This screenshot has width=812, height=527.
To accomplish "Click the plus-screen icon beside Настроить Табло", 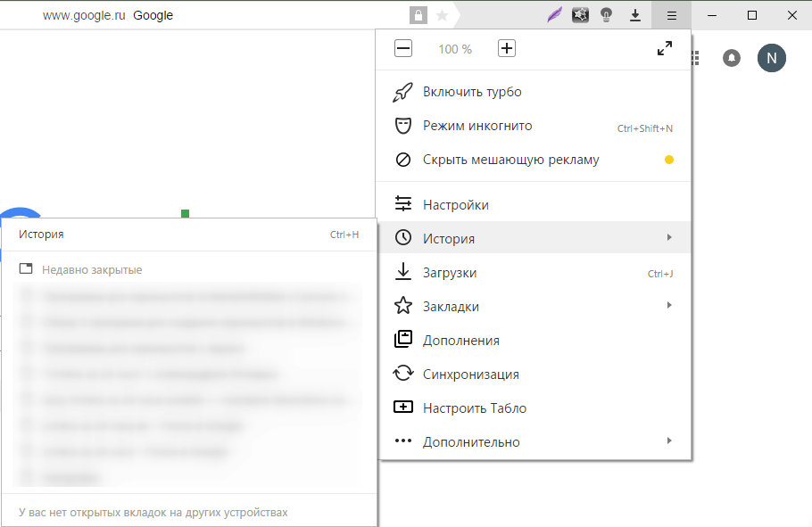I will tap(403, 407).
